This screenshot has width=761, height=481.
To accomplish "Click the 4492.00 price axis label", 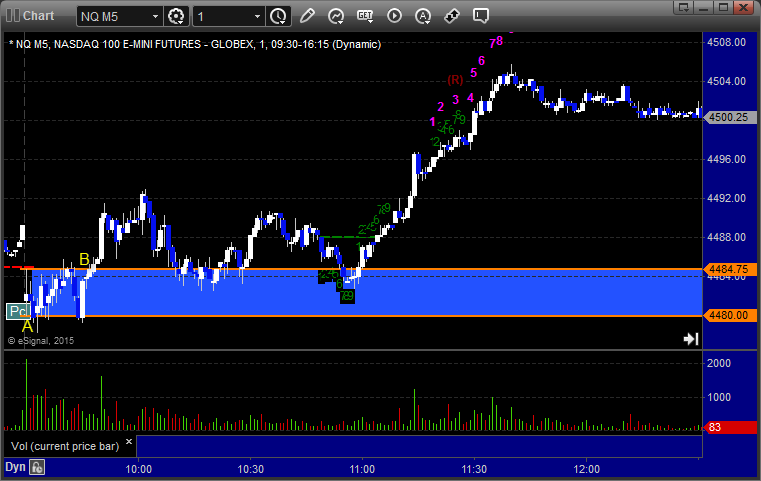I will (727, 198).
